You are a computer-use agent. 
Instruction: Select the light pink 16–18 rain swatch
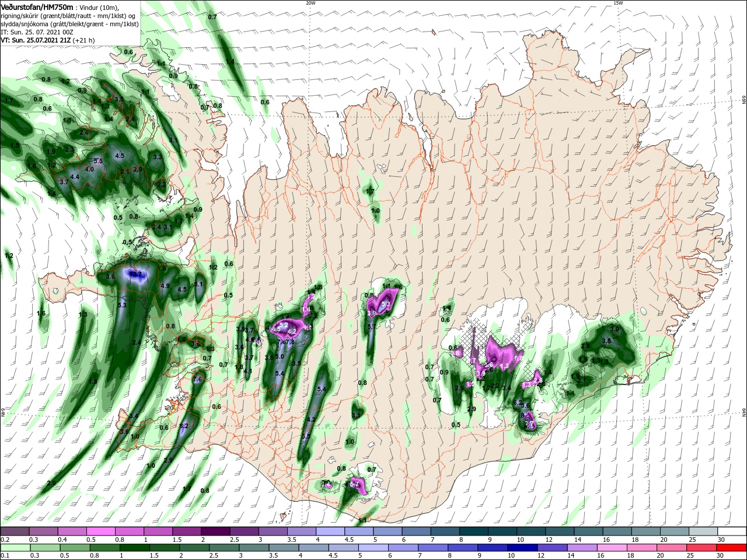point(612,548)
